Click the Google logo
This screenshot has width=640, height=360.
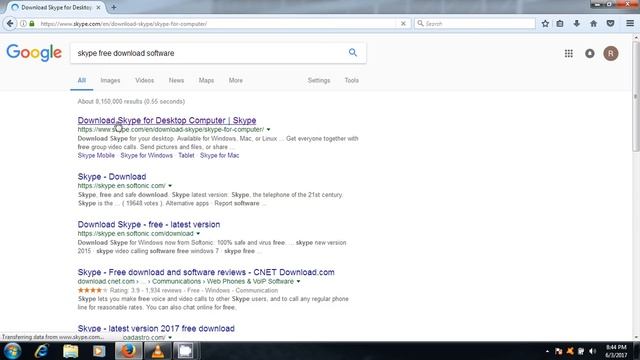tap(34, 53)
